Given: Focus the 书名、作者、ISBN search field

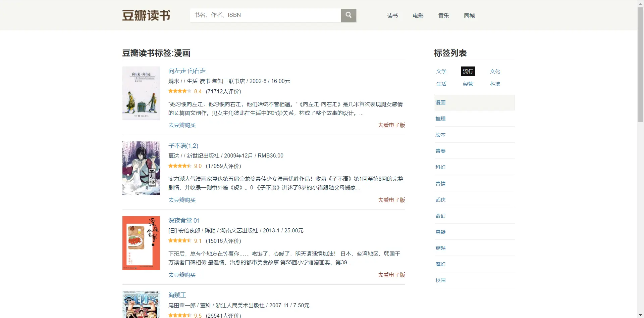Looking at the screenshot, I should click(x=265, y=15).
